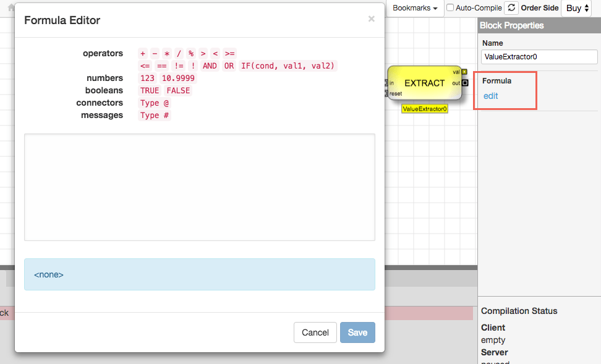Insert the IF(cond, val1, val2) function
601x364 pixels.
coord(288,66)
